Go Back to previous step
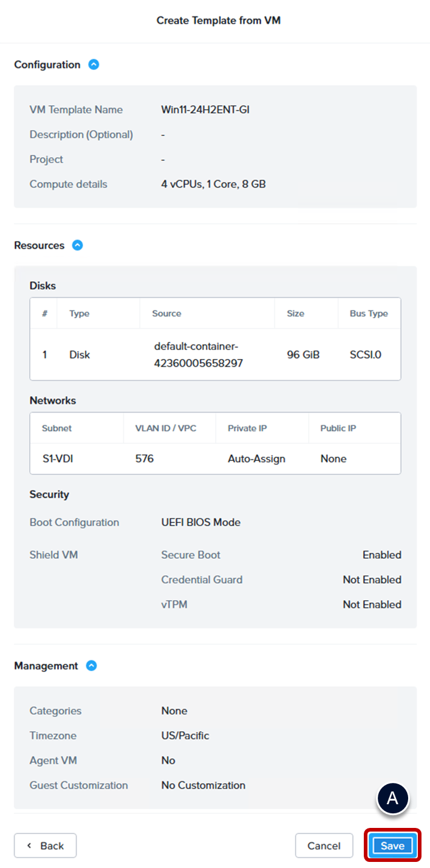 46,846
